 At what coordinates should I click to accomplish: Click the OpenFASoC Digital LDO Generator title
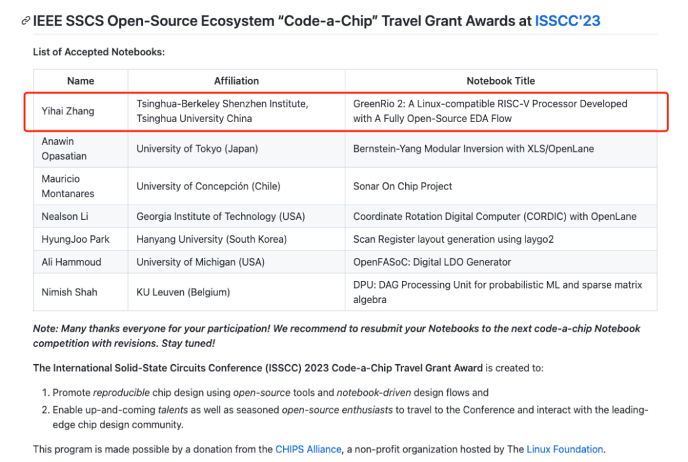tap(432, 262)
